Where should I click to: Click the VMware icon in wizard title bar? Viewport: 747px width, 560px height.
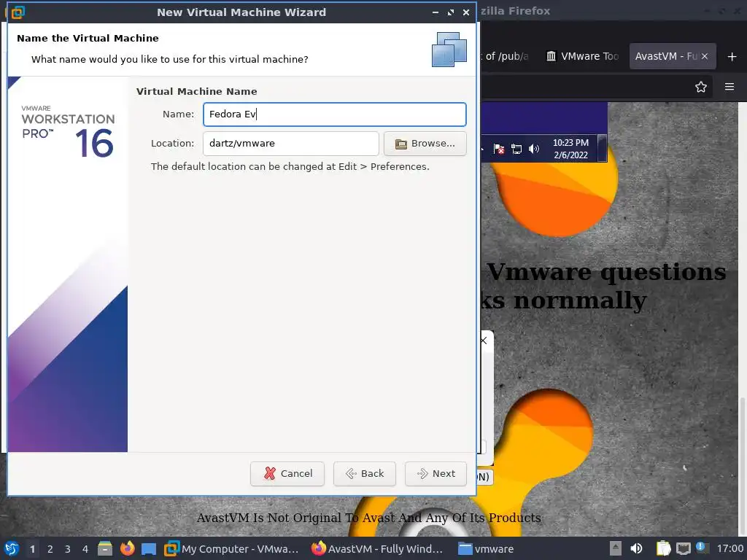(x=18, y=12)
